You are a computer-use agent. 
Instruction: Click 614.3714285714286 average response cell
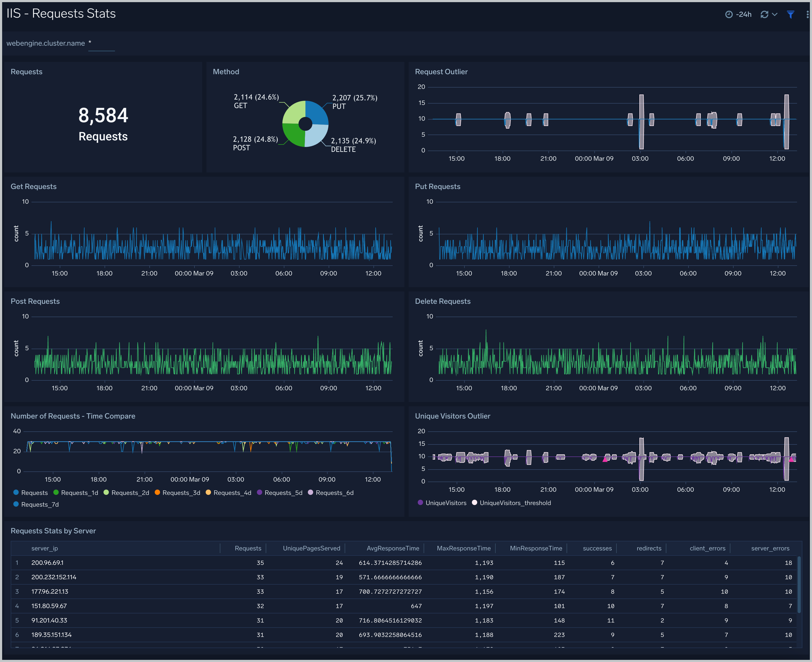point(390,563)
